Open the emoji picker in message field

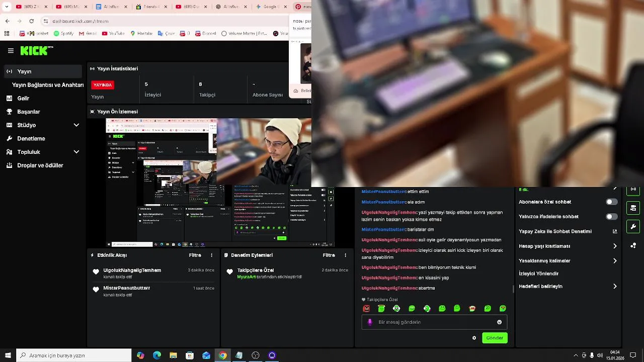499,322
